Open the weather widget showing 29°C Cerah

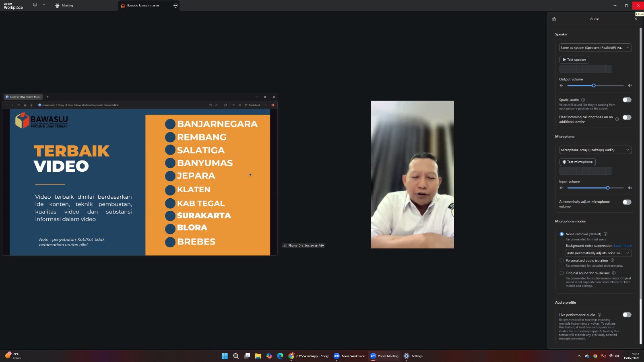12,356
